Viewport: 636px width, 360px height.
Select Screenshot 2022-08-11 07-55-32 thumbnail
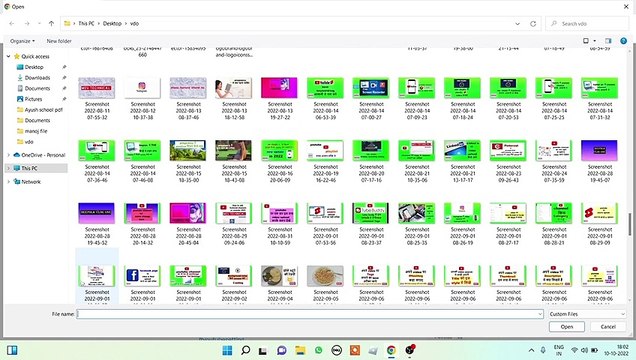(x=97, y=88)
